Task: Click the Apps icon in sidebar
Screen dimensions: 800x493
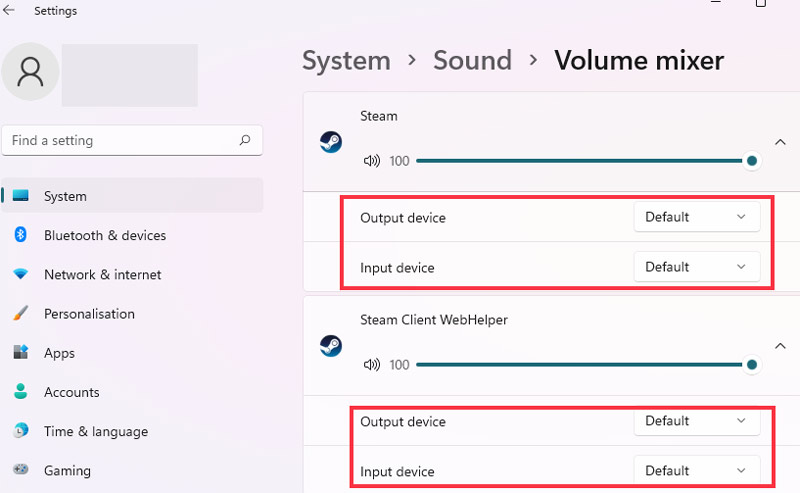Action: tap(20, 352)
